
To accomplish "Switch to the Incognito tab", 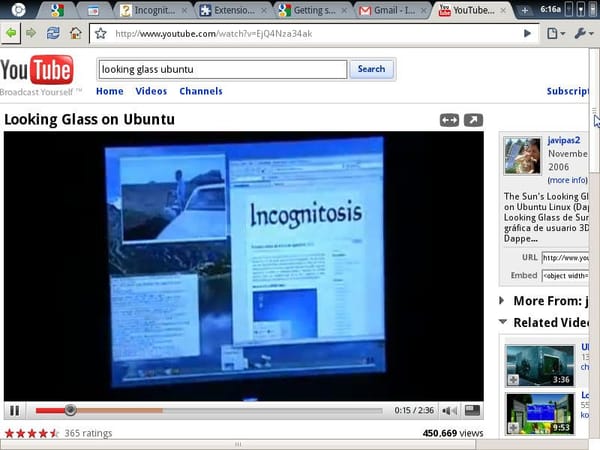I will (x=153, y=10).
